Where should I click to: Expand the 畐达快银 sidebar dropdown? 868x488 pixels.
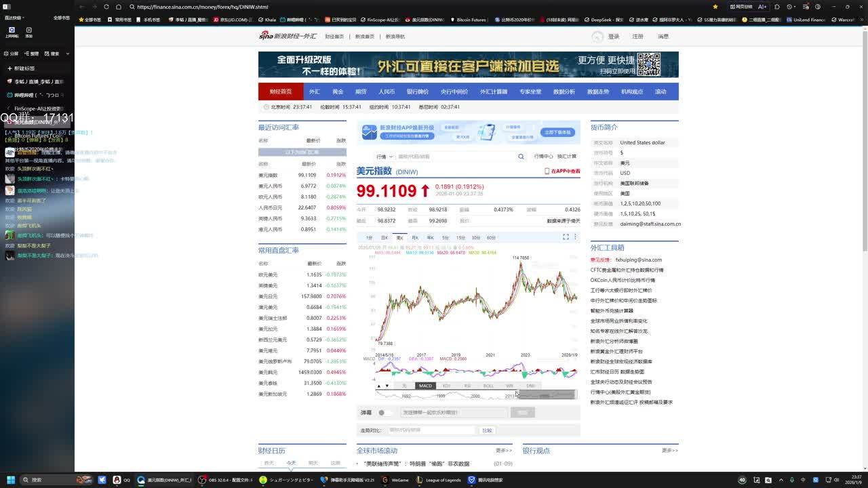coord(14,18)
